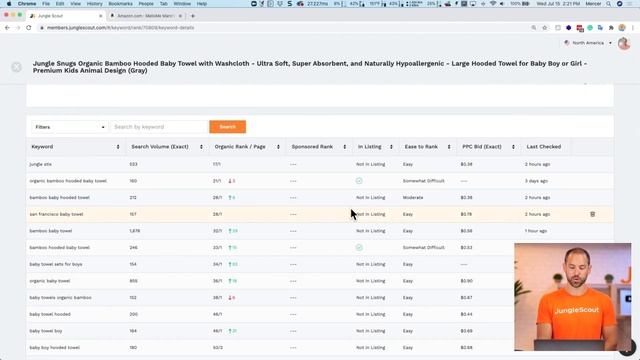Select the jungle stix keyword
Screen dimensions: 640x360
tap(40, 164)
